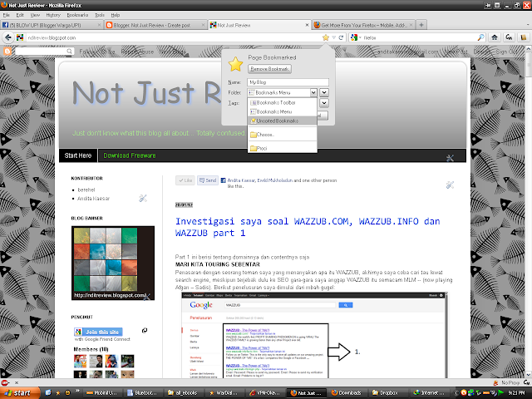532x399 pixels.
Task: Select Bookmarks Toolbar folder option
Action: pos(283,102)
